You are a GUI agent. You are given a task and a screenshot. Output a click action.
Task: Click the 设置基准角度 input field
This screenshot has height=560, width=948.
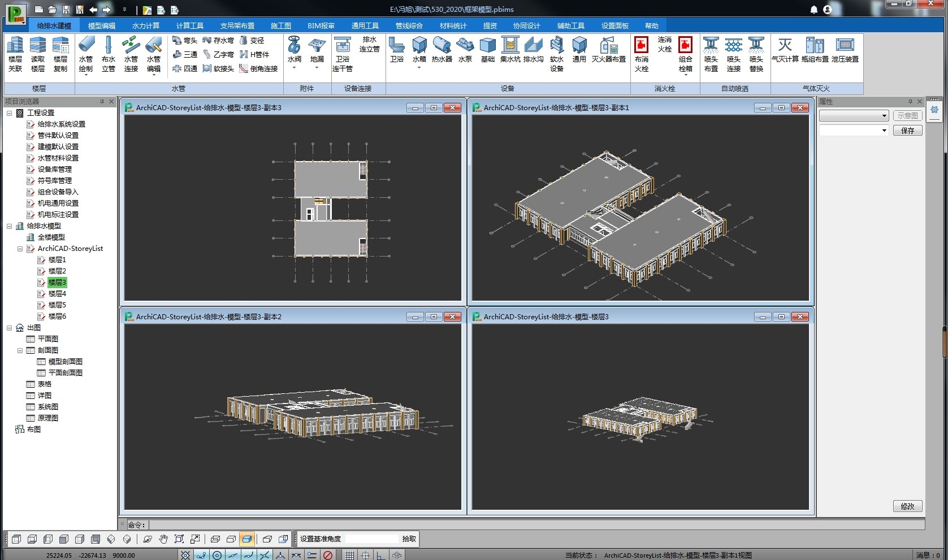pos(371,539)
